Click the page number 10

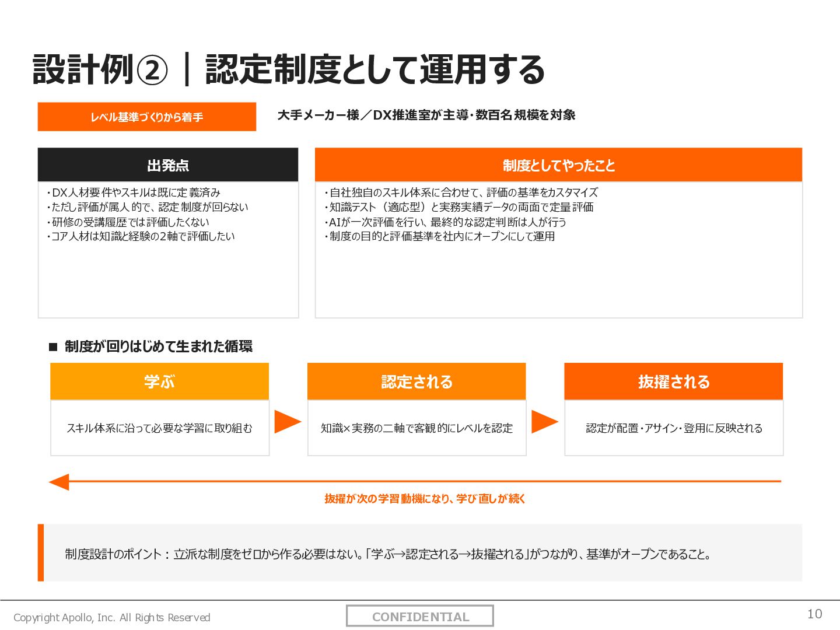[x=815, y=614]
